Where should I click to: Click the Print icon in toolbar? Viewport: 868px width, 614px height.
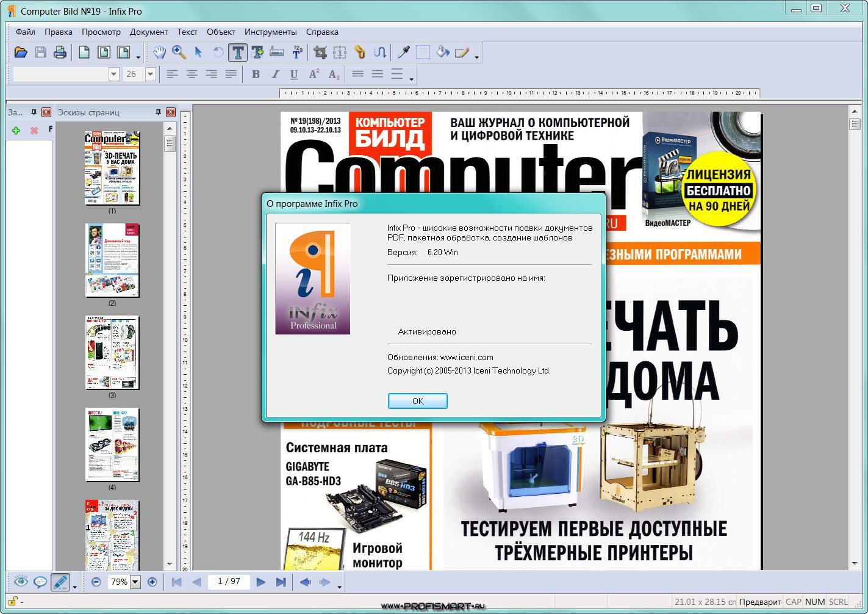tap(60, 52)
